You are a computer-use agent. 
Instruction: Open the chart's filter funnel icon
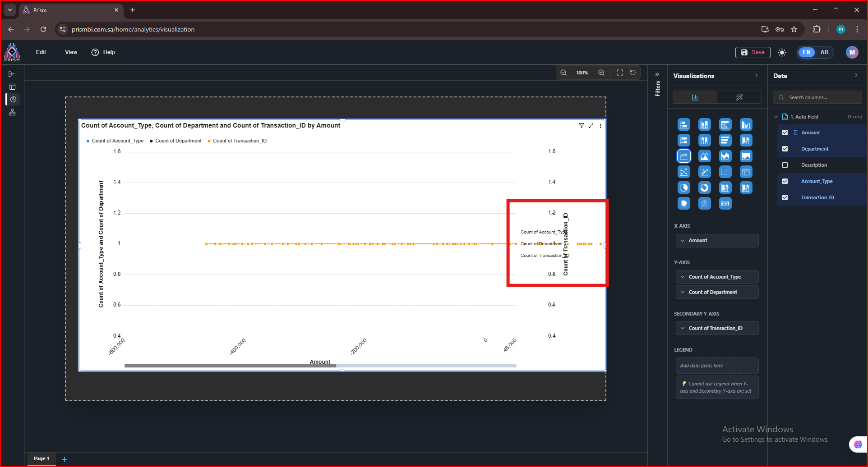click(x=582, y=126)
